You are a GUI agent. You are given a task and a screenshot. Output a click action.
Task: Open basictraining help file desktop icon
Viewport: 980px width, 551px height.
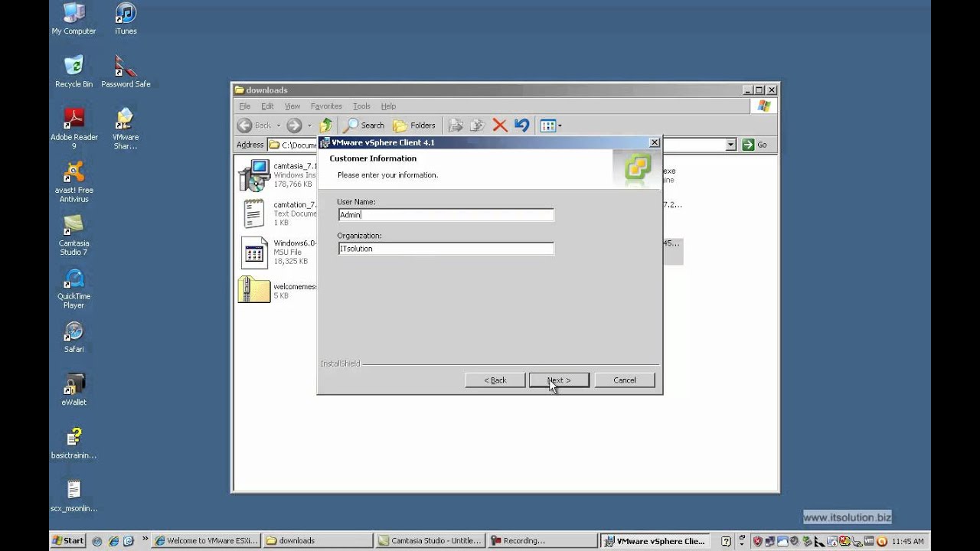pyautogui.click(x=74, y=442)
